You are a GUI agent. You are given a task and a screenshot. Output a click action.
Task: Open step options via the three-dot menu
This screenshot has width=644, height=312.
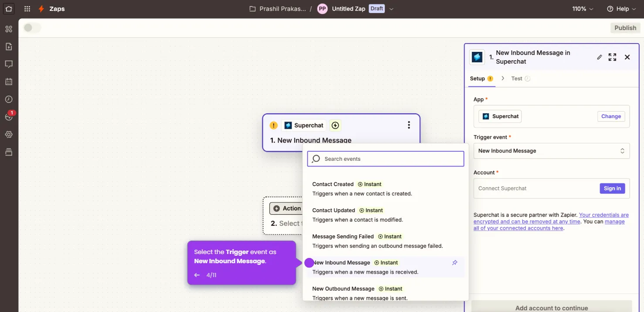point(409,125)
